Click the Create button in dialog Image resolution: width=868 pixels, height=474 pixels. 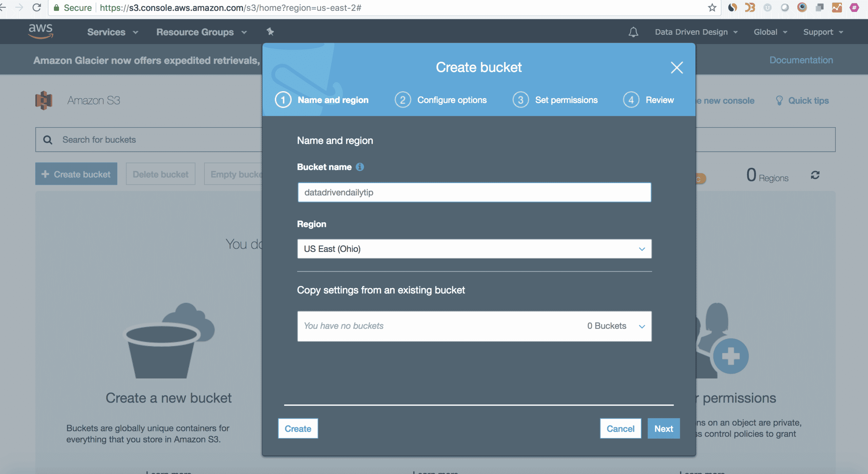coord(298,429)
